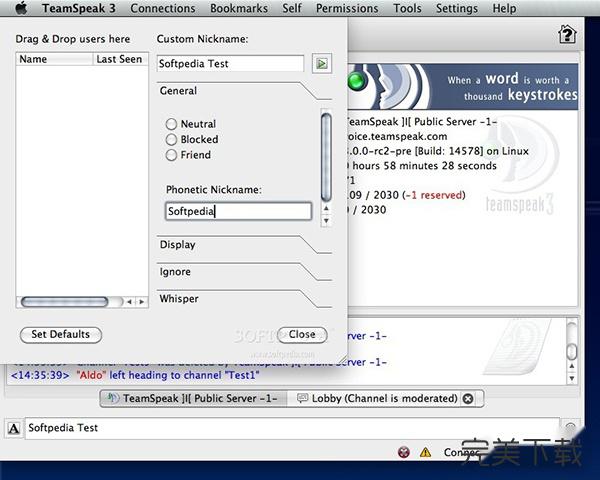Viewport: 600px width, 480px height.
Task: Open the Connections menu
Action: point(163,8)
